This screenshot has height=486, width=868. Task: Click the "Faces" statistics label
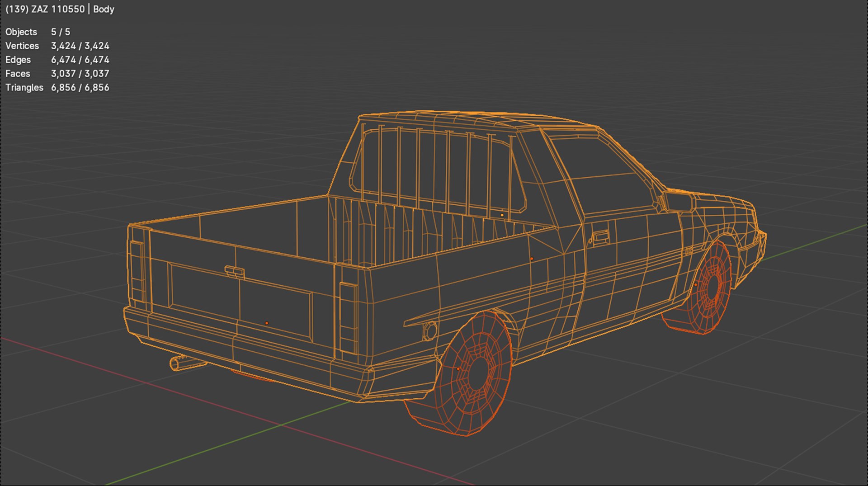click(18, 74)
